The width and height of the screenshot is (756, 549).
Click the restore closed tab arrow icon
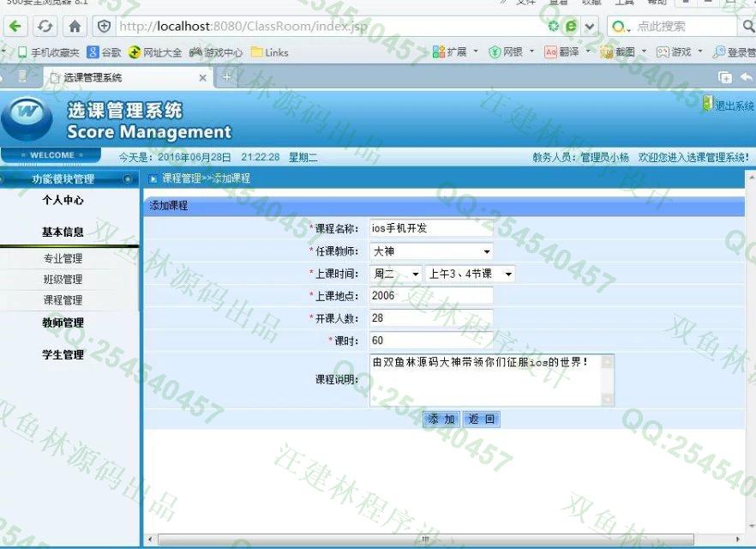pos(747,76)
